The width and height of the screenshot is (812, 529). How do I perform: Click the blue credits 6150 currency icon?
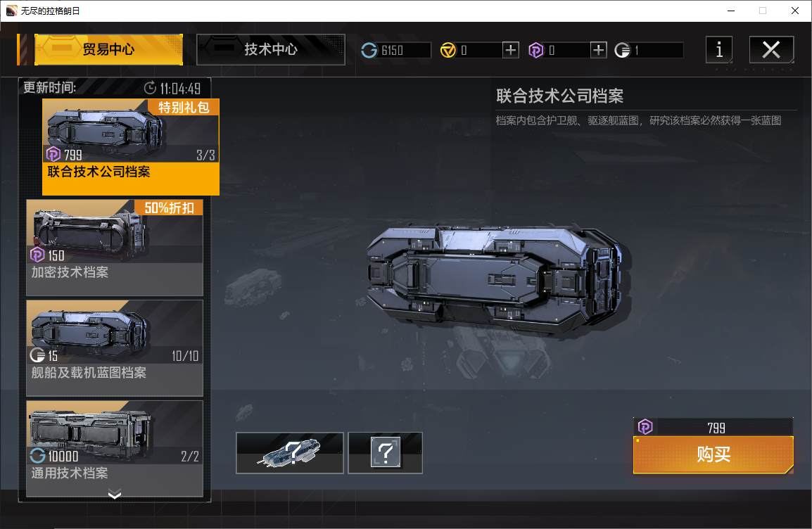coord(369,50)
